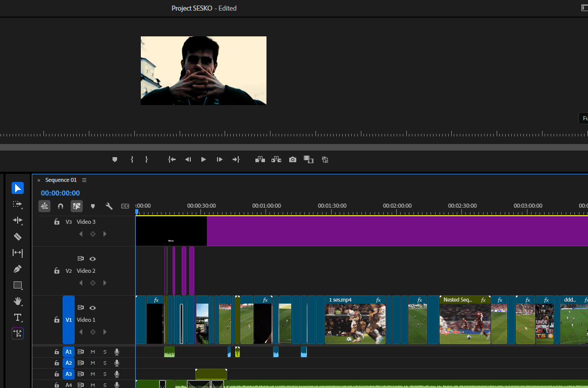Screen dimensions: 588x388
Task: Click the Export Frame camera icon
Action: coord(292,159)
